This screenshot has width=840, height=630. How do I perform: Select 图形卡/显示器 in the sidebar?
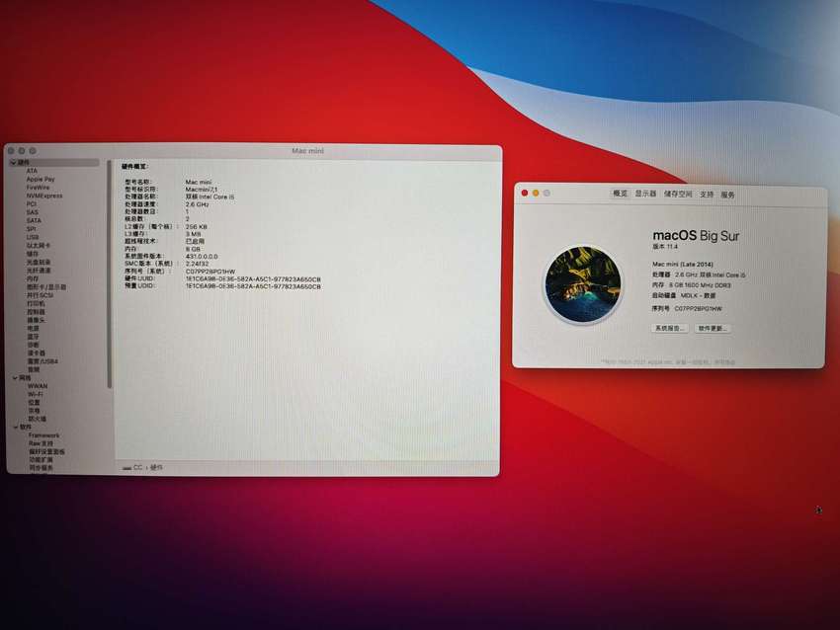coord(46,287)
